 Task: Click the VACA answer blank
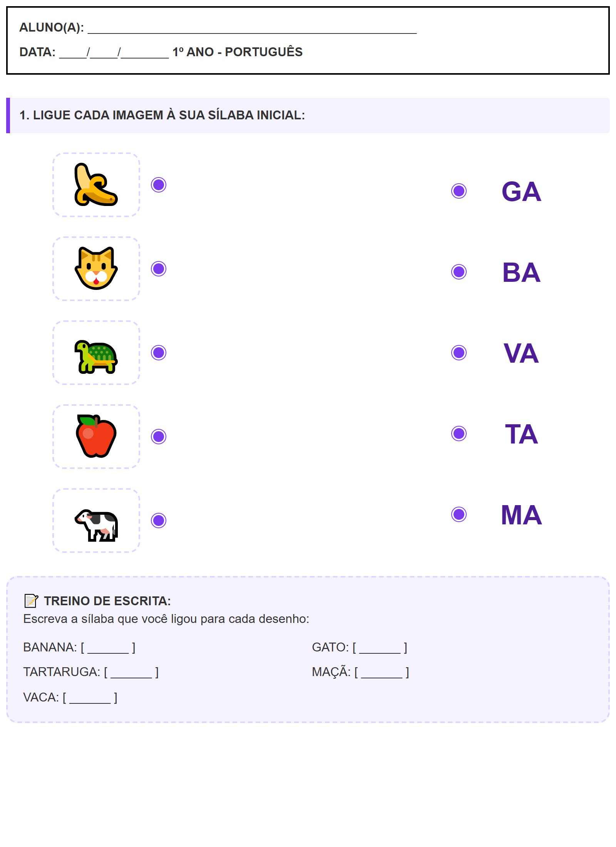[x=90, y=698]
